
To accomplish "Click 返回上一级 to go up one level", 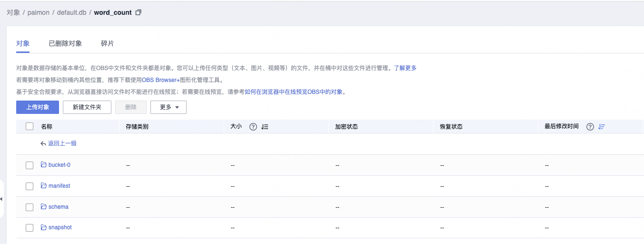I will [62, 143].
